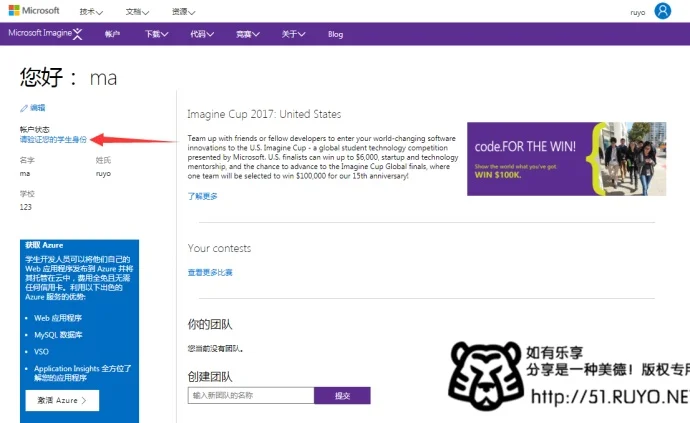Open the 关于 dropdown in purple bar
690x423 pixels.
pos(294,34)
